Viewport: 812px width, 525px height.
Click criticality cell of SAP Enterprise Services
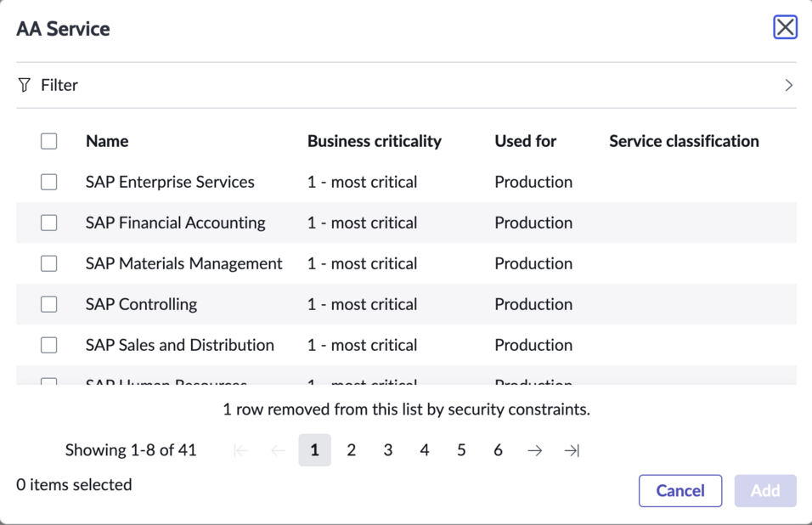click(362, 182)
